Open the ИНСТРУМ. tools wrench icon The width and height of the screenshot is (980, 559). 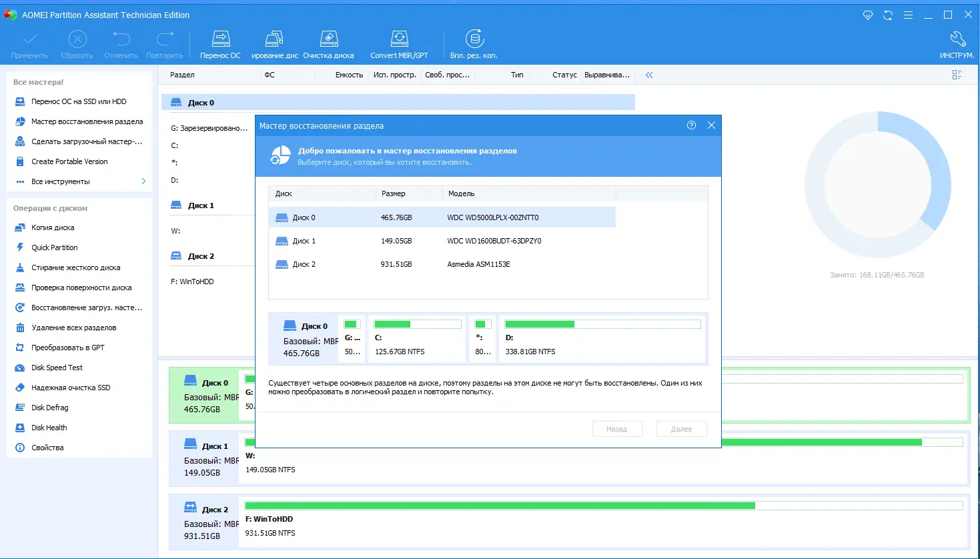pyautogui.click(x=957, y=39)
